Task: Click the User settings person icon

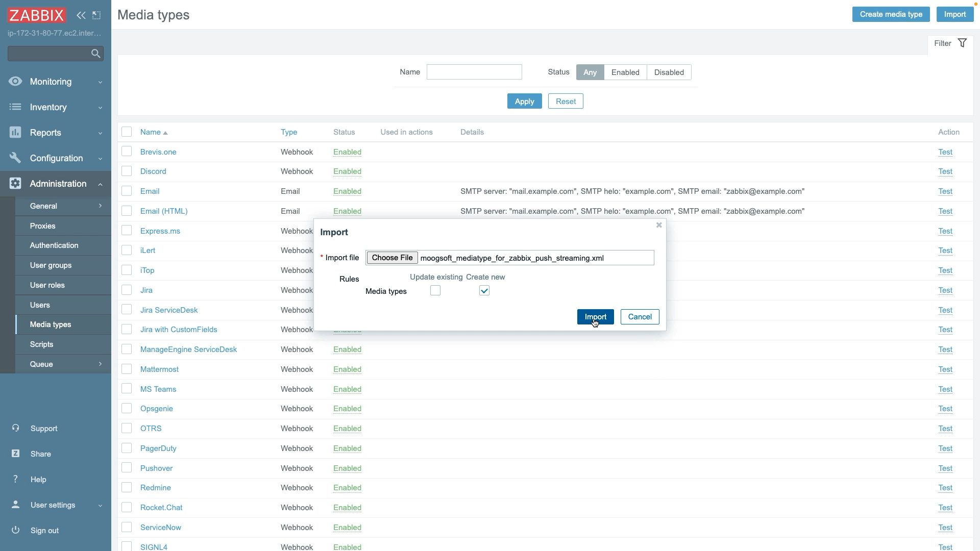Action: 16,505
